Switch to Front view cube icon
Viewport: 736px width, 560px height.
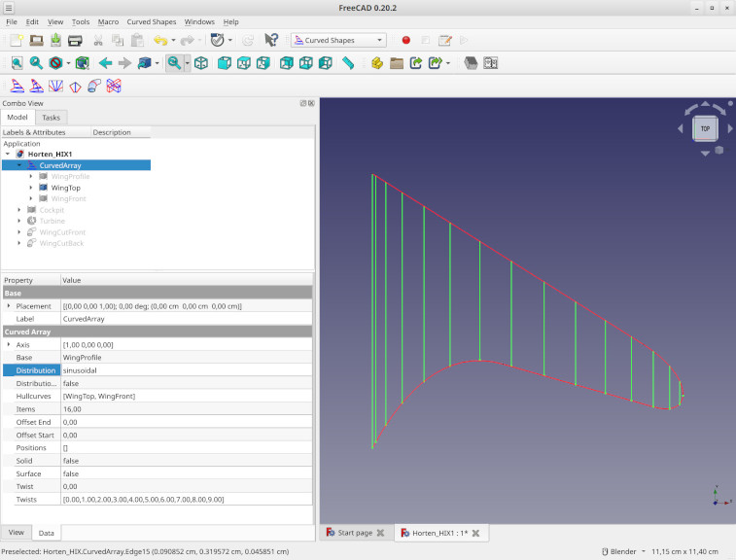click(225, 63)
